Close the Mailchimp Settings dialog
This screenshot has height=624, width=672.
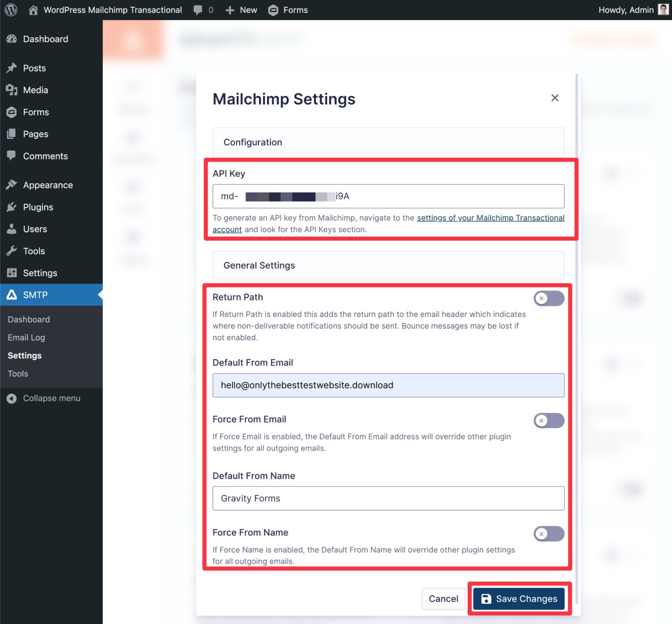(555, 98)
